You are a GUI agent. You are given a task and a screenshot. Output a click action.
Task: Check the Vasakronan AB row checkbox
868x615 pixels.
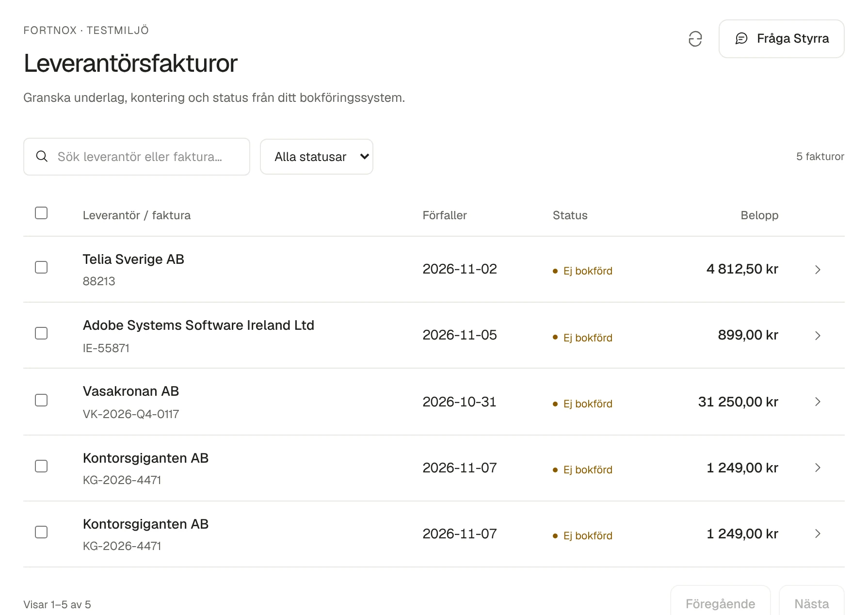tap(41, 400)
